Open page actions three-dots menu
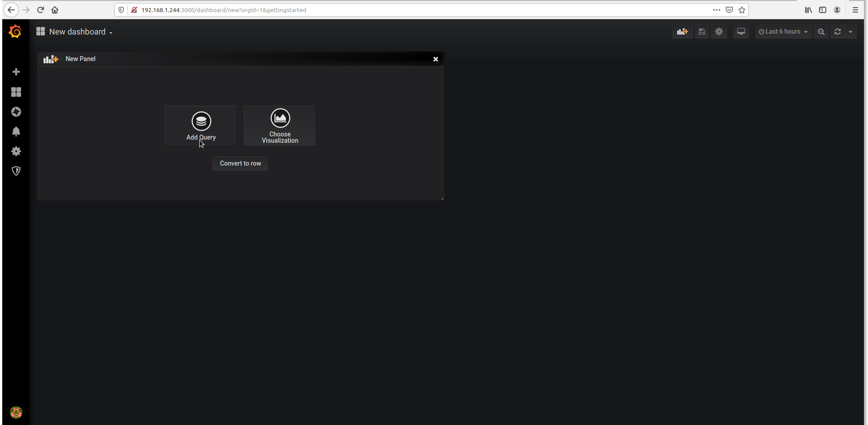The height and width of the screenshot is (425, 868). pos(717,10)
